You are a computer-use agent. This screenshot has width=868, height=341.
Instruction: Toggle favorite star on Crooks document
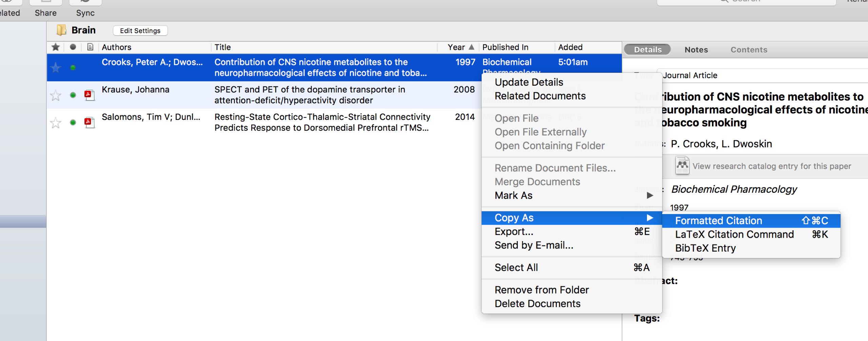[x=56, y=68]
